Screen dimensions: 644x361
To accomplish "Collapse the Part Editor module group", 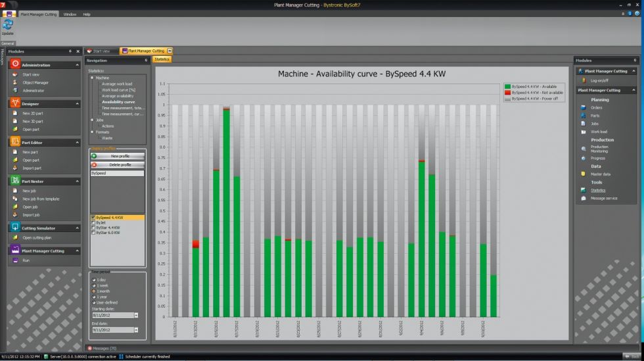I will click(x=77, y=143).
